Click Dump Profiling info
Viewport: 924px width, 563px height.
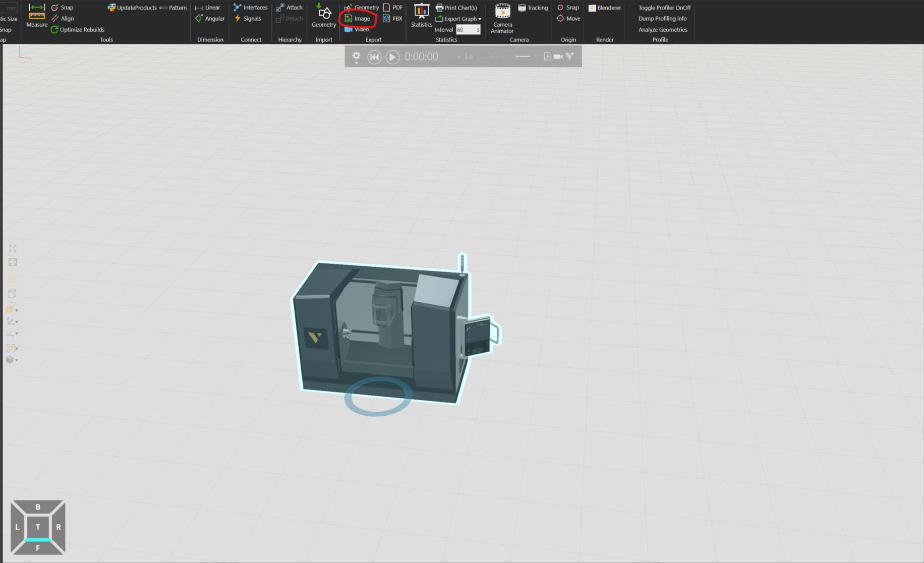(662, 19)
